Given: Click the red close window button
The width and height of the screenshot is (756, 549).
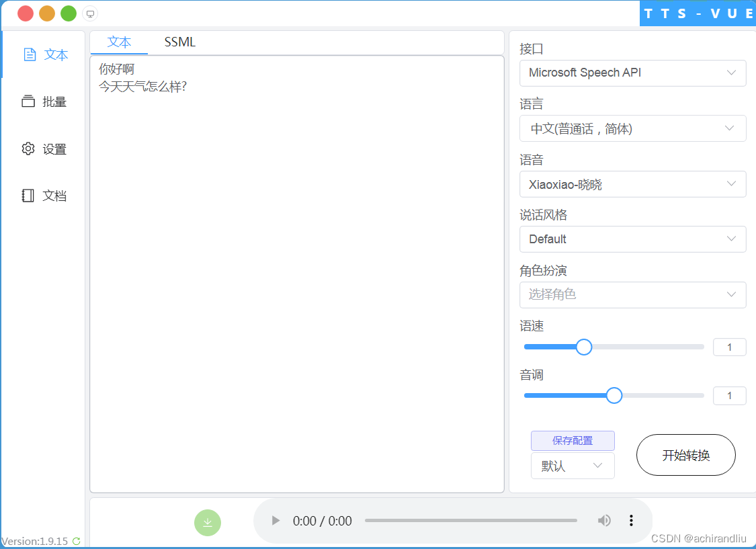Looking at the screenshot, I should pos(26,13).
